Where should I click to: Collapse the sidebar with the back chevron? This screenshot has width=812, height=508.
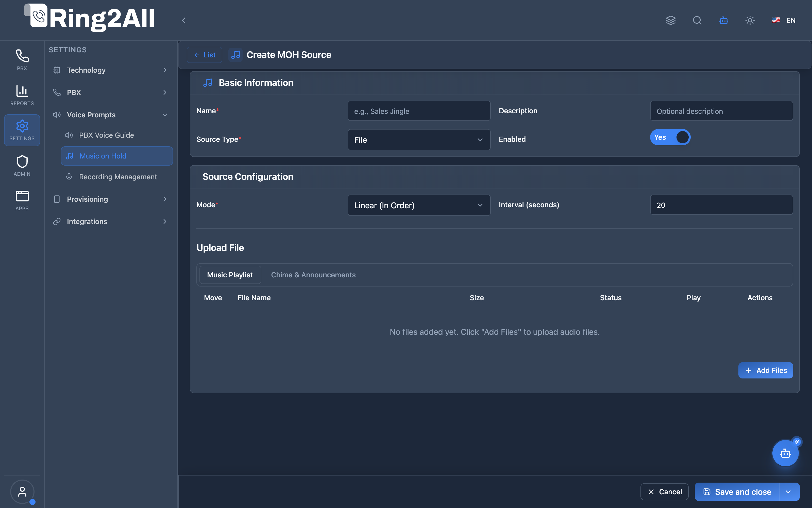click(x=183, y=20)
